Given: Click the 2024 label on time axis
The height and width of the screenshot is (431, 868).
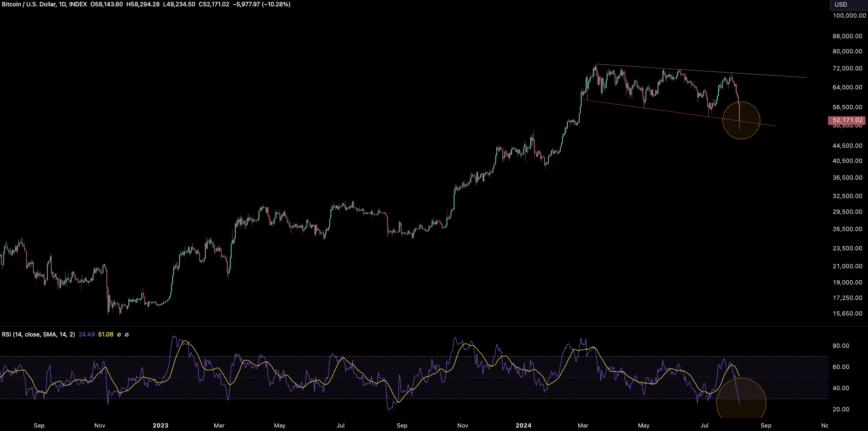Looking at the screenshot, I should coord(523,425).
